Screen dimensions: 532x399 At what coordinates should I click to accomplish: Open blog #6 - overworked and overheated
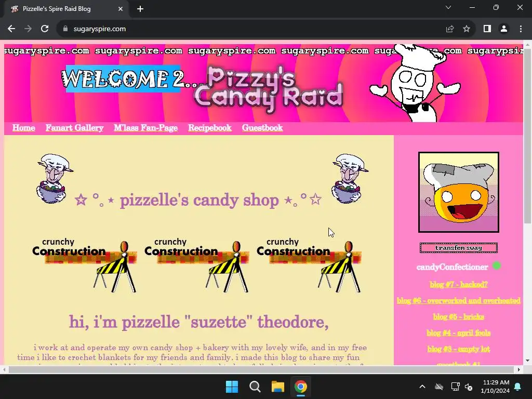(459, 301)
